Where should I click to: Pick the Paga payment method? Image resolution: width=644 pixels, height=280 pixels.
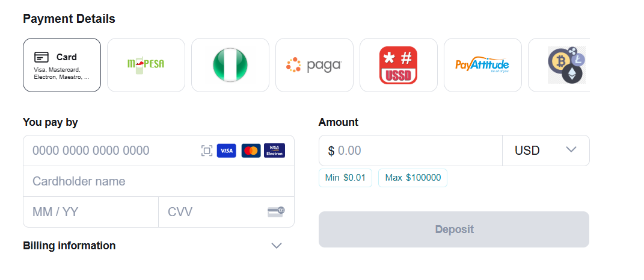[314, 65]
